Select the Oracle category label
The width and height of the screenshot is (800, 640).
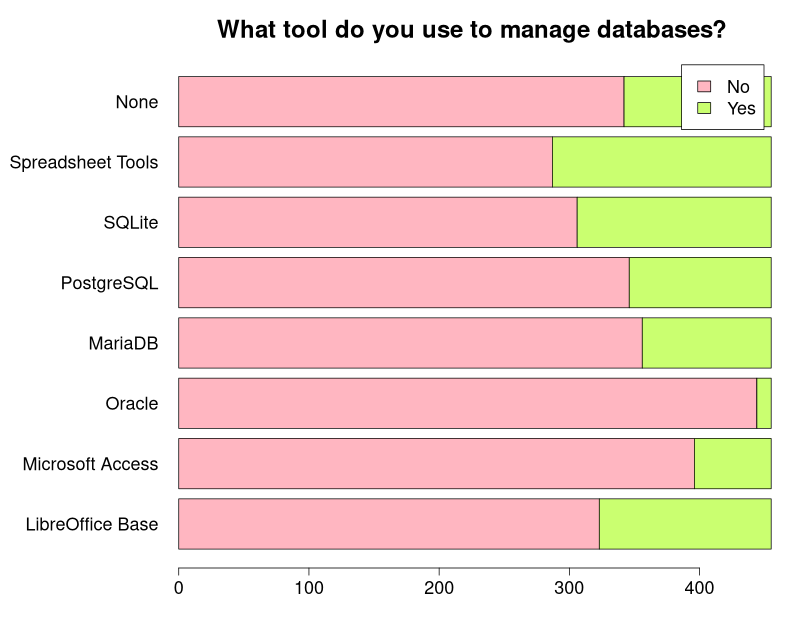(132, 404)
